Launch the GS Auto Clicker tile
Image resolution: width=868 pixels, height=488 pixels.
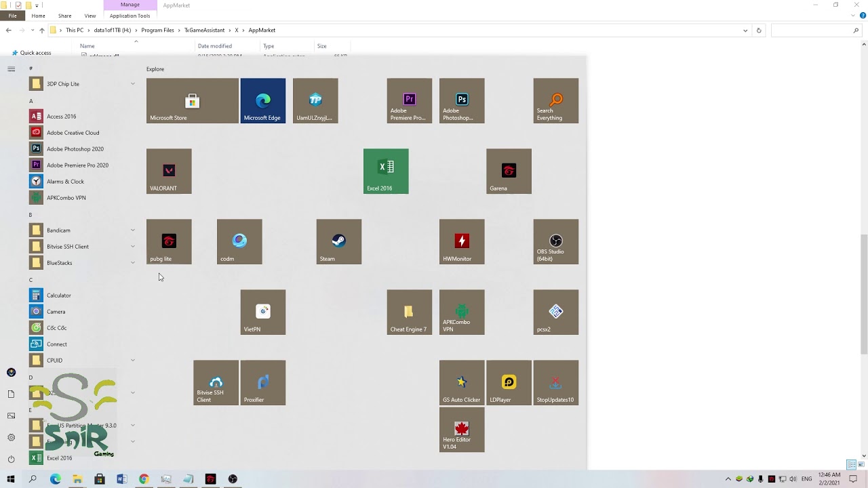(462, 383)
